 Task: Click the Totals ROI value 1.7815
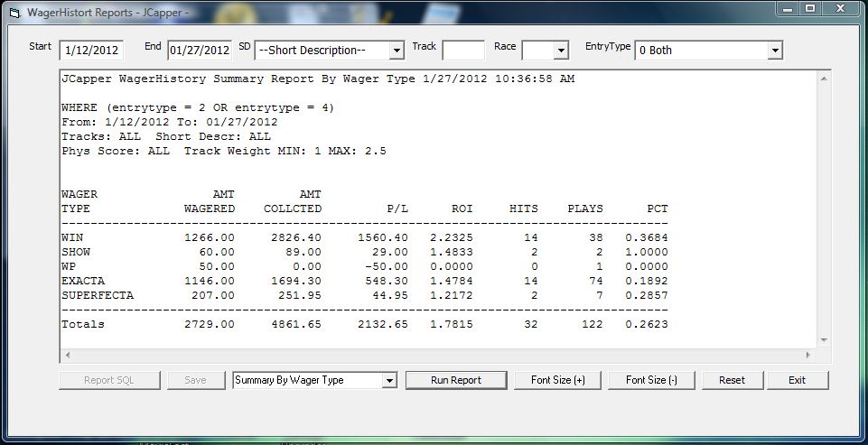[x=452, y=324]
